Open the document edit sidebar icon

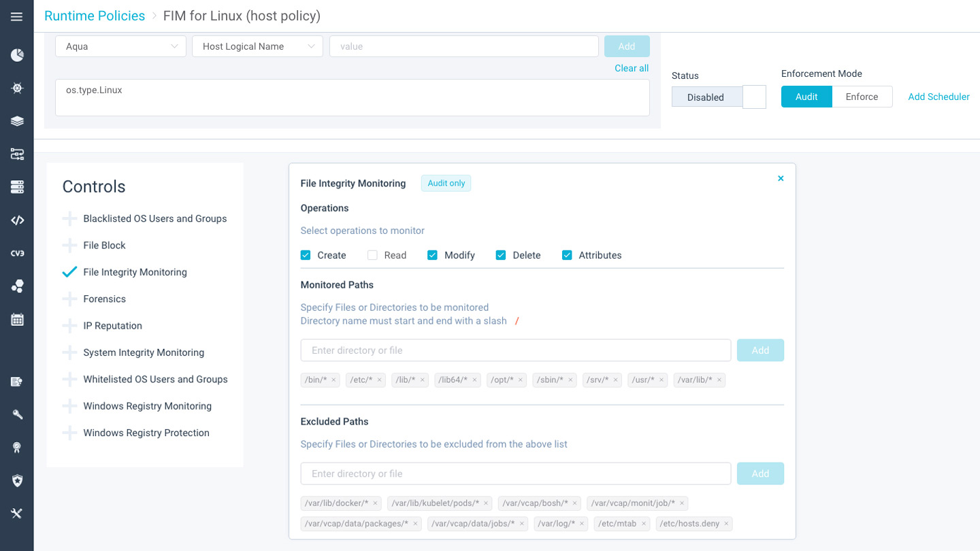(17, 382)
